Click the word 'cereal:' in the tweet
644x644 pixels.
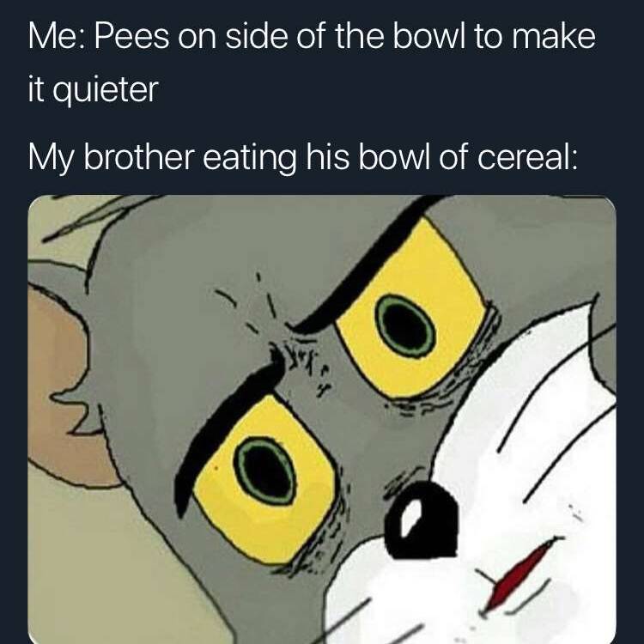(x=527, y=157)
